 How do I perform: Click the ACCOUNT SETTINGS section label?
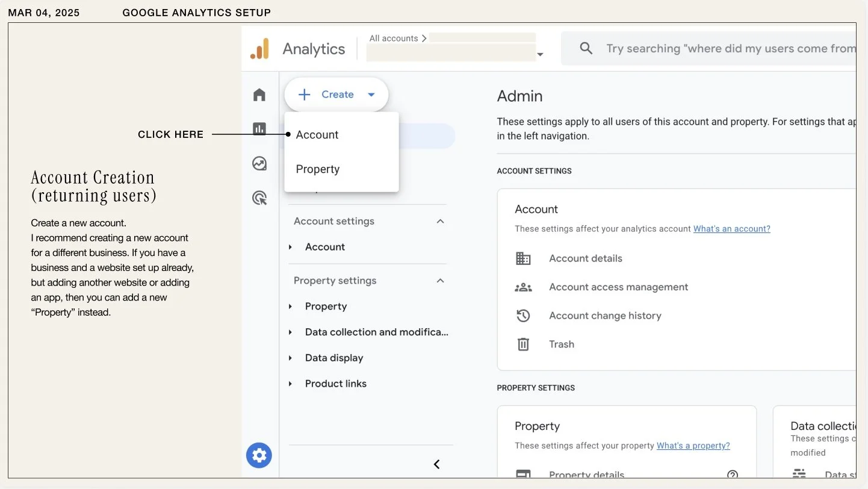coord(535,171)
